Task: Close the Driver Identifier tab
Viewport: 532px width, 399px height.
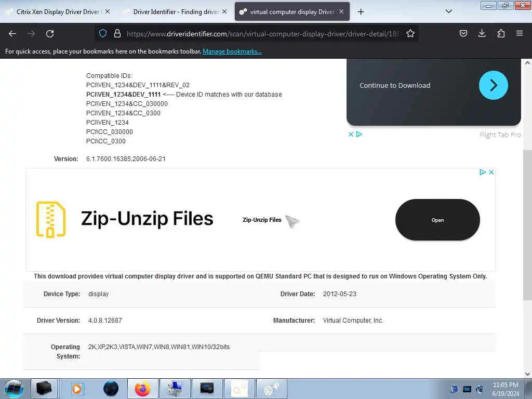Action: [224, 11]
